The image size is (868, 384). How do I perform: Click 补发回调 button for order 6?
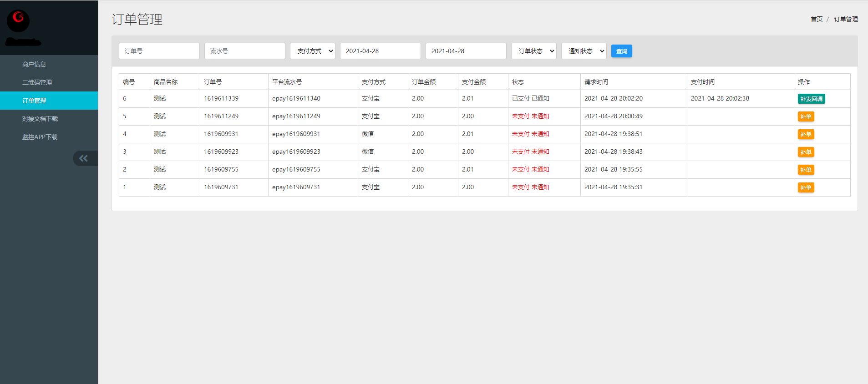click(811, 99)
